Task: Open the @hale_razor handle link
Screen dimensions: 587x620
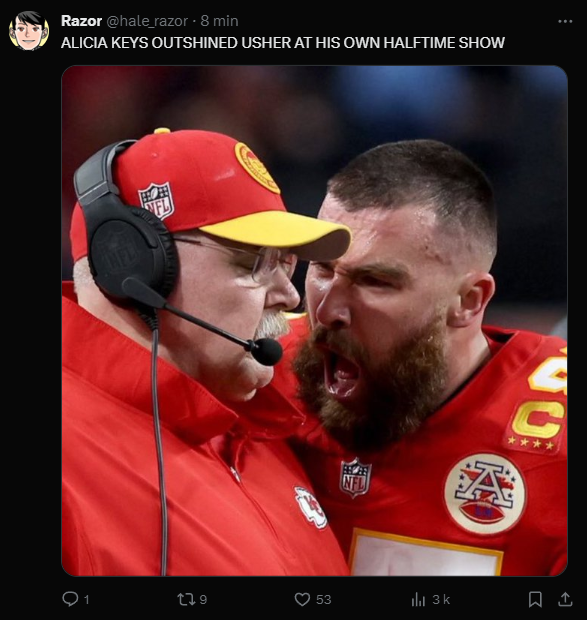Action: (147, 21)
